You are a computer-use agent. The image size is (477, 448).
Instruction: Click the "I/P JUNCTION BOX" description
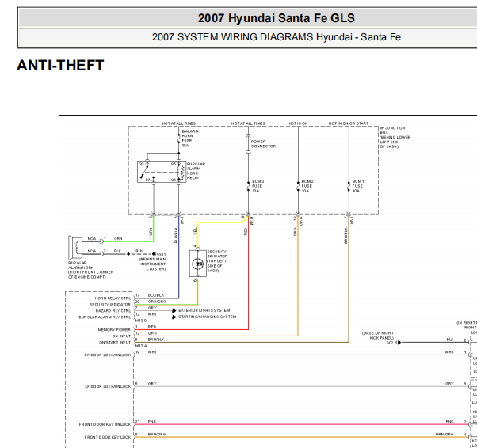pos(395,138)
